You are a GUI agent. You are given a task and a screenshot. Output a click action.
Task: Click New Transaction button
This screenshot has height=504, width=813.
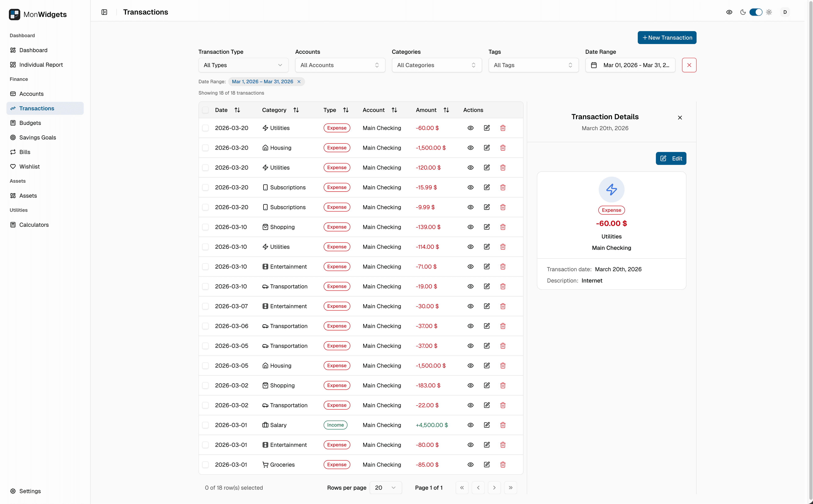[x=667, y=38]
